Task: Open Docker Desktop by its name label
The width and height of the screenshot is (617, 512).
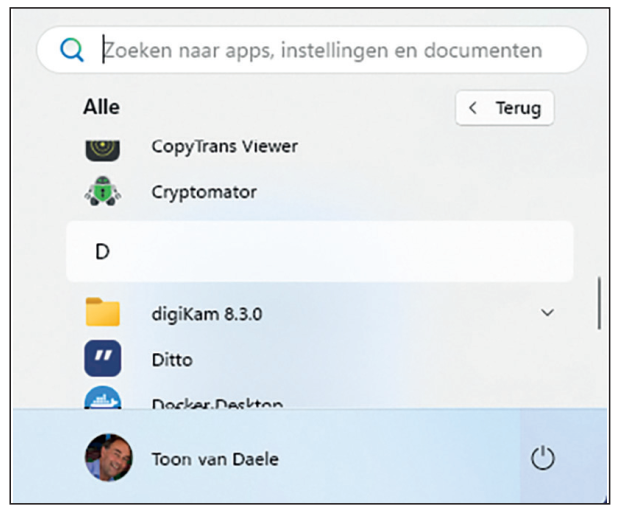Action: pos(217,403)
